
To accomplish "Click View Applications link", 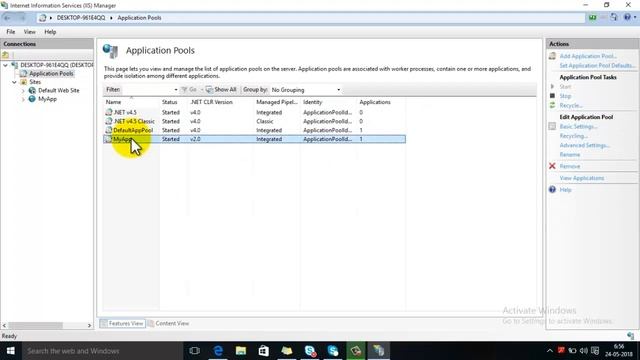I will point(582,178).
